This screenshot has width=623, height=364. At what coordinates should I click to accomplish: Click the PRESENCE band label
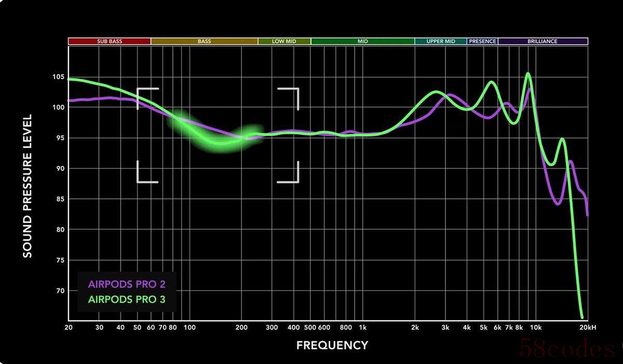point(482,41)
